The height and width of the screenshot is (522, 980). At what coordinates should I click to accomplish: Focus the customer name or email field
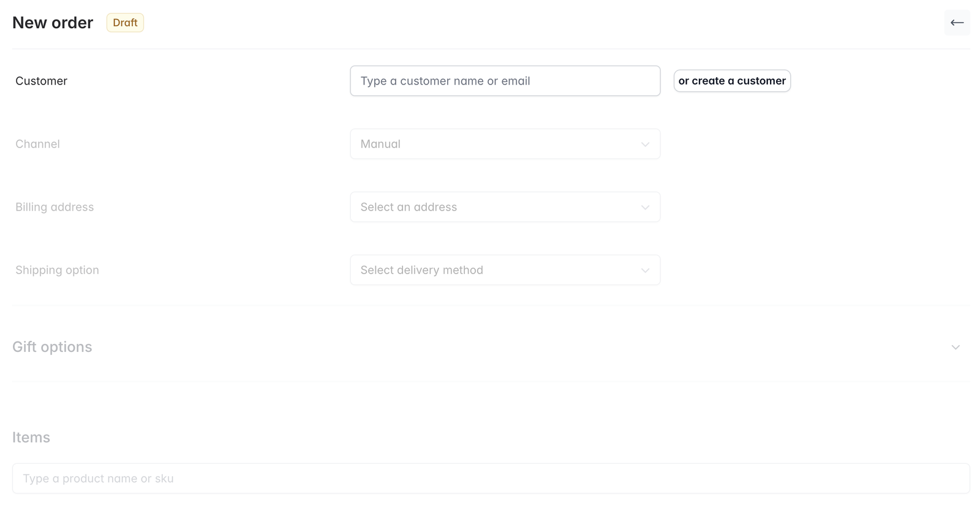505,81
